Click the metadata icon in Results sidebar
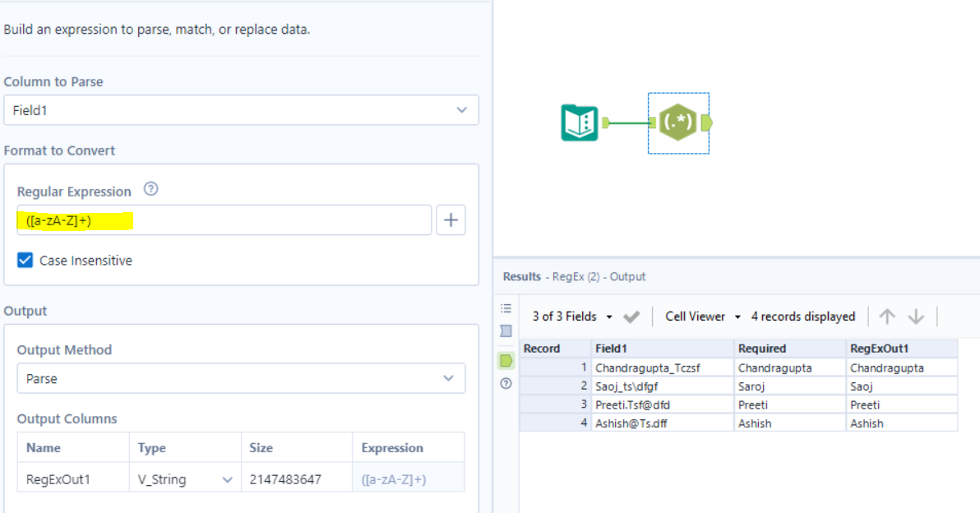Screen dimensions: 980x513 pos(506,331)
